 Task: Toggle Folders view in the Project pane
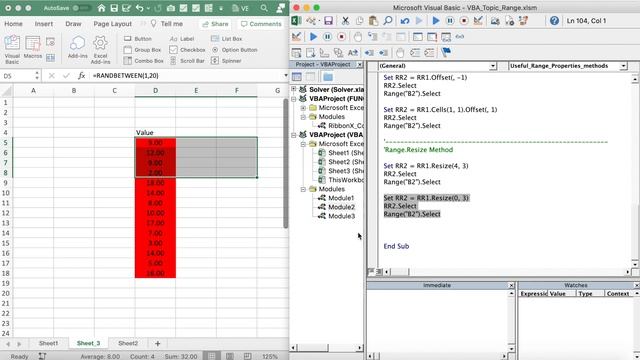[328, 77]
